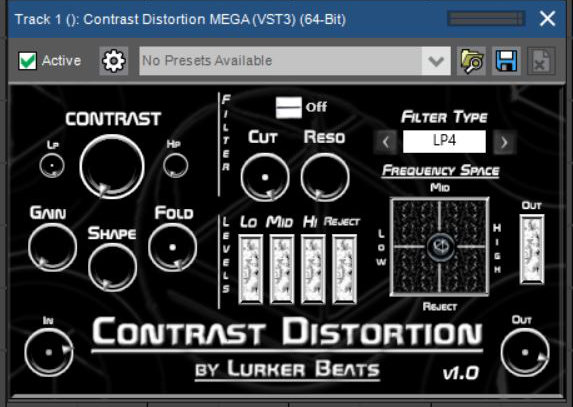Click the plugin window width slider in title bar

click(486, 19)
